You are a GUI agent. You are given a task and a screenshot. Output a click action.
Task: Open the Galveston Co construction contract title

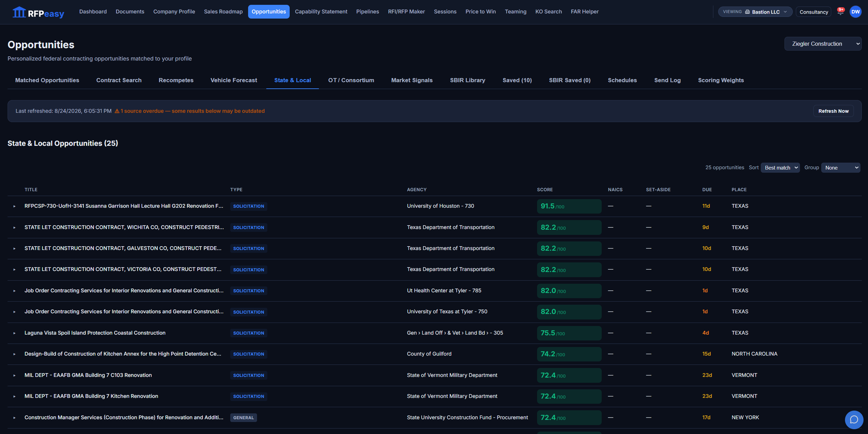click(123, 248)
